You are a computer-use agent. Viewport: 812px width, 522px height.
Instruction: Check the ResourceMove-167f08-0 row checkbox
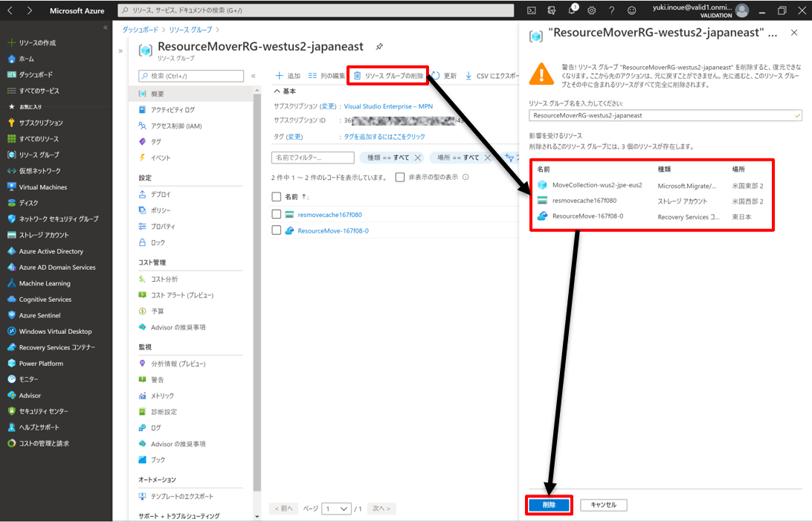(x=277, y=231)
